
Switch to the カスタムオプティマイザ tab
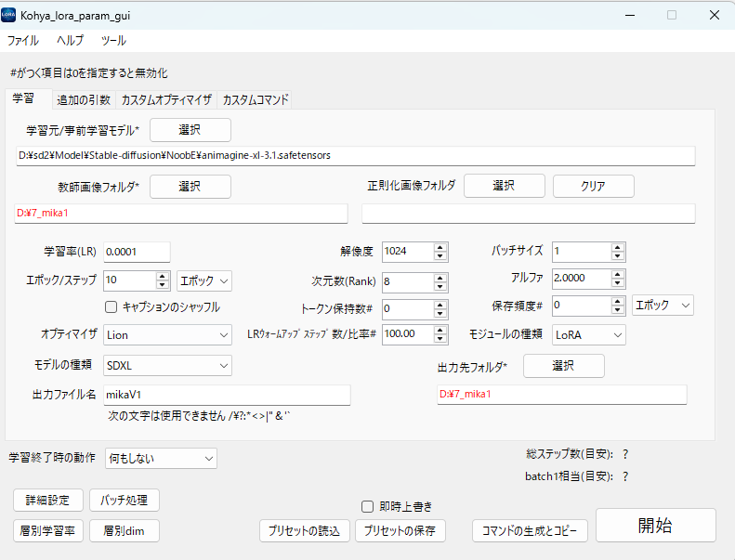click(x=166, y=99)
